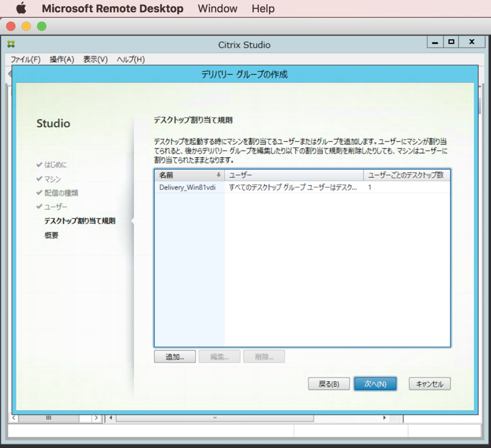This screenshot has height=448, width=491.
Task: Select the 概要 wizard step
Action: (x=51, y=235)
